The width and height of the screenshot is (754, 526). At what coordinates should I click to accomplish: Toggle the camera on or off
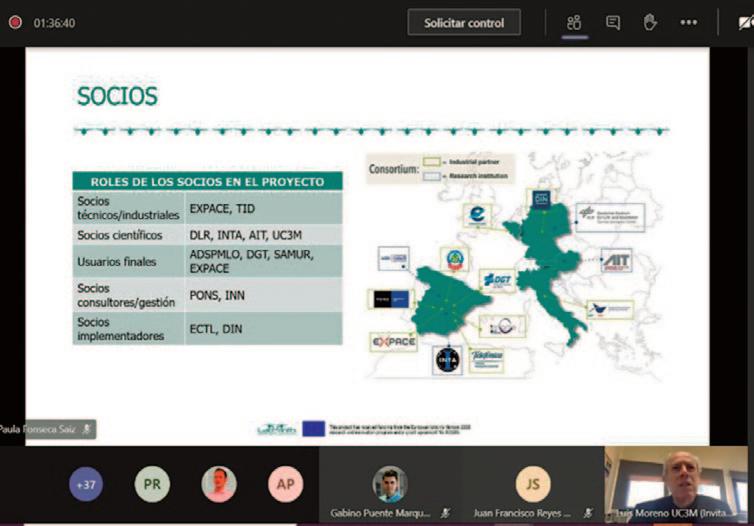pyautogui.click(x=746, y=22)
